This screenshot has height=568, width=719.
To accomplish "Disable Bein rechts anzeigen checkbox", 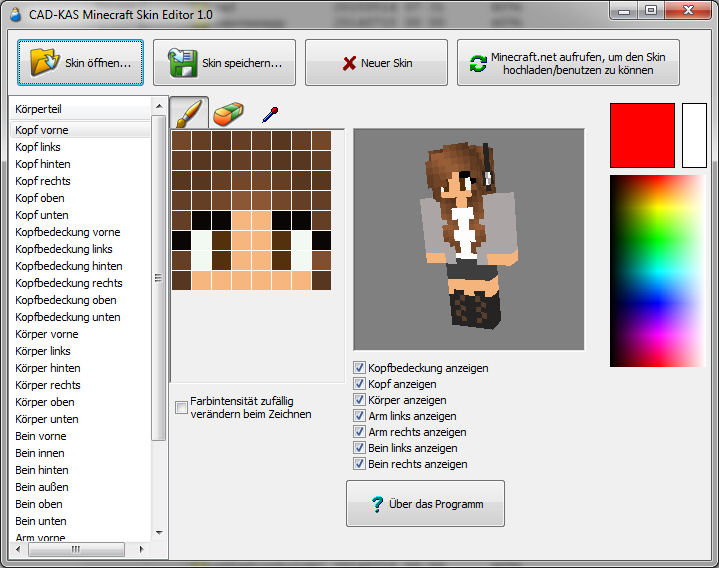I will (360, 464).
